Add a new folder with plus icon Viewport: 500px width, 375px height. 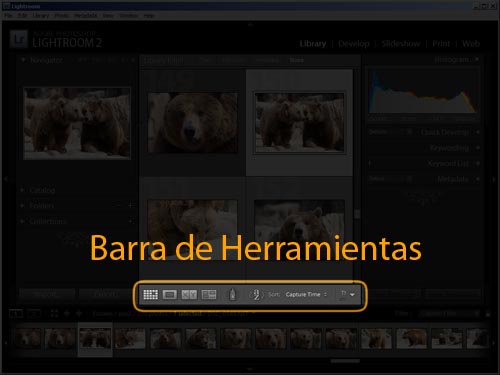coord(131,205)
